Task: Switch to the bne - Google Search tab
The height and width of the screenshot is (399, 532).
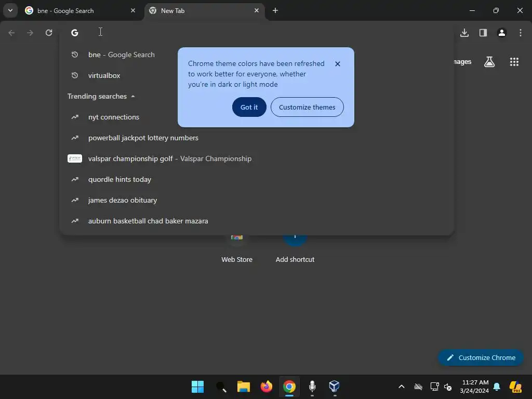Action: pyautogui.click(x=80, y=10)
